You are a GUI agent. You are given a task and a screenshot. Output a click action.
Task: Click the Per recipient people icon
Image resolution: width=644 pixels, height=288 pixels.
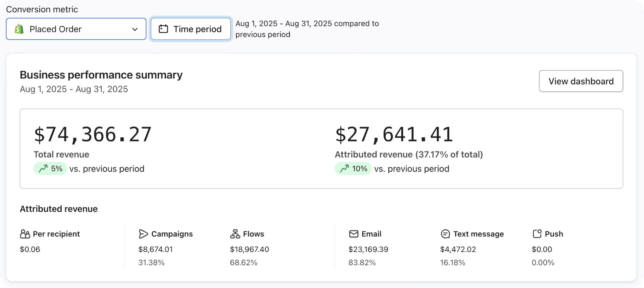click(x=25, y=234)
